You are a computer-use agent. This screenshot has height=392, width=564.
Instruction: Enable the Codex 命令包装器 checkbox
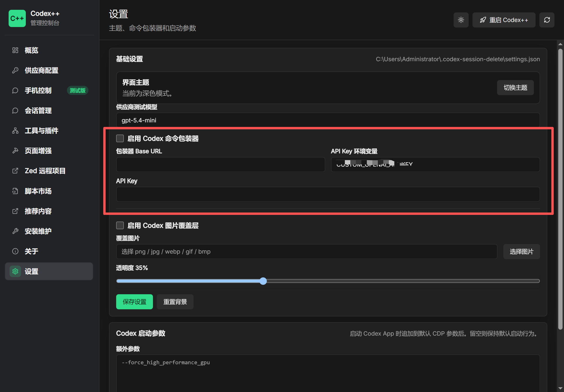120,139
